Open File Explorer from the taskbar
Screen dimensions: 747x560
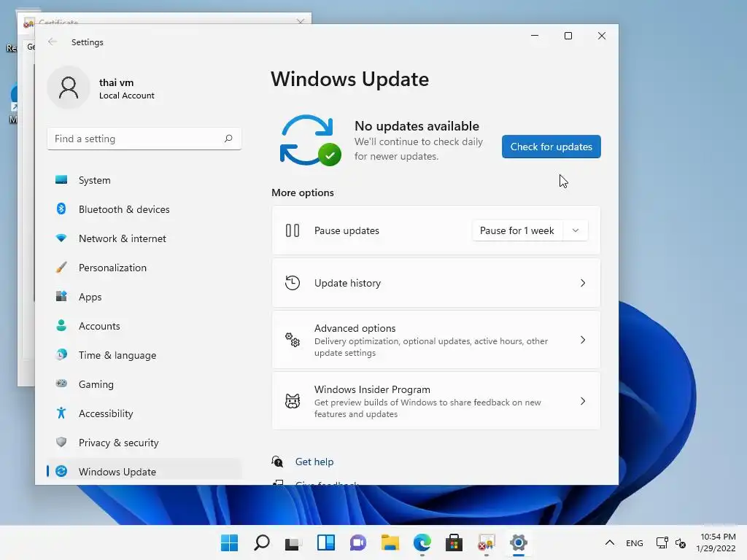pos(390,542)
